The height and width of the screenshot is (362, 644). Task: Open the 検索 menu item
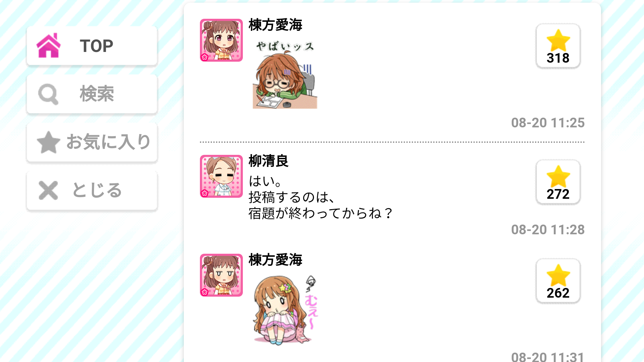92,94
